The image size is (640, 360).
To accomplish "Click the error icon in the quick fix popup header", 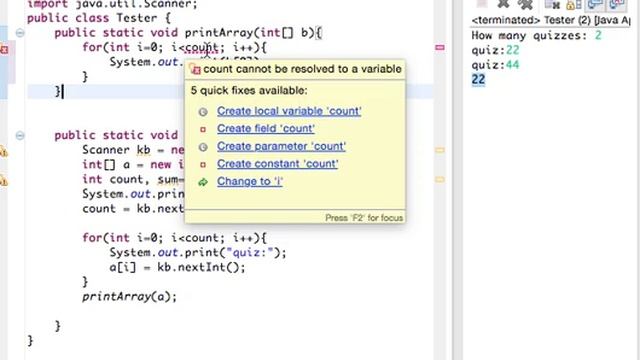I will (196, 70).
